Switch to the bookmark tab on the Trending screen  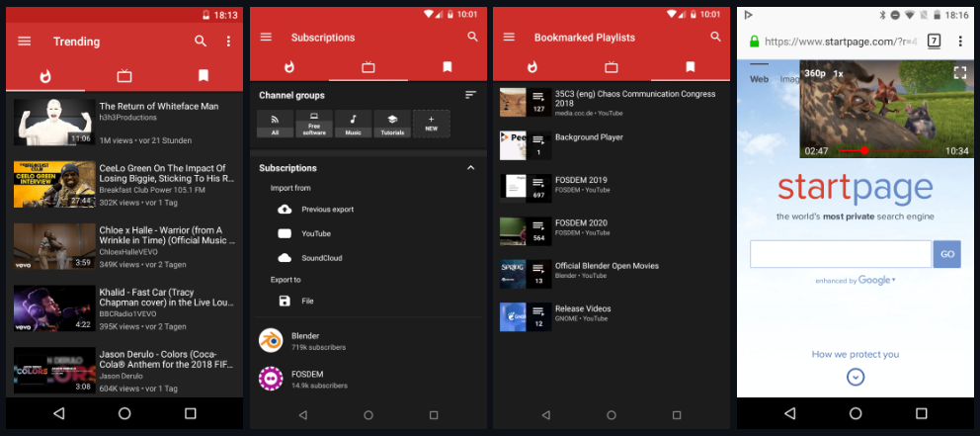coord(203,75)
